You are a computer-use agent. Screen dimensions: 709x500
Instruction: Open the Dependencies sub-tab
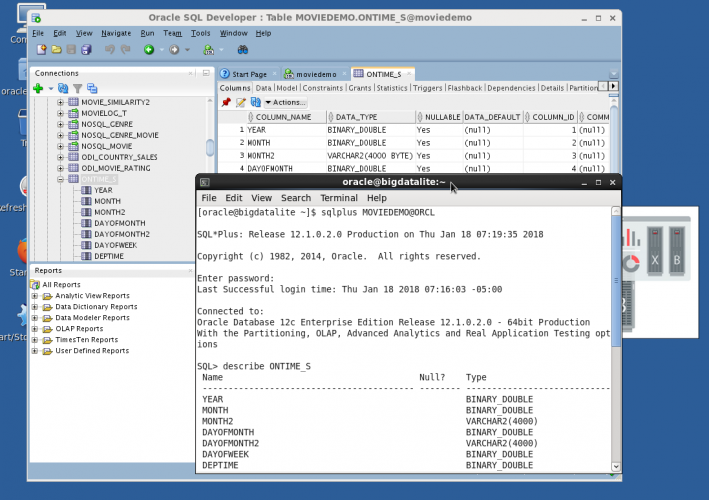[x=511, y=88]
